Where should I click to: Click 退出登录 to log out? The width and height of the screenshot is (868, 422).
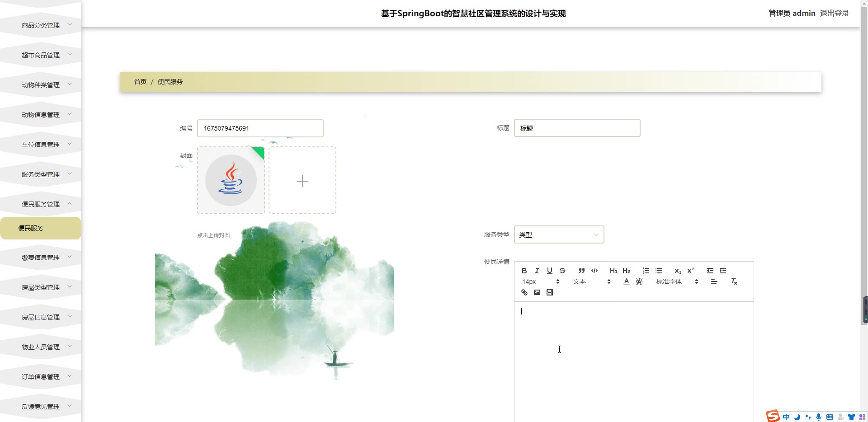pos(835,13)
